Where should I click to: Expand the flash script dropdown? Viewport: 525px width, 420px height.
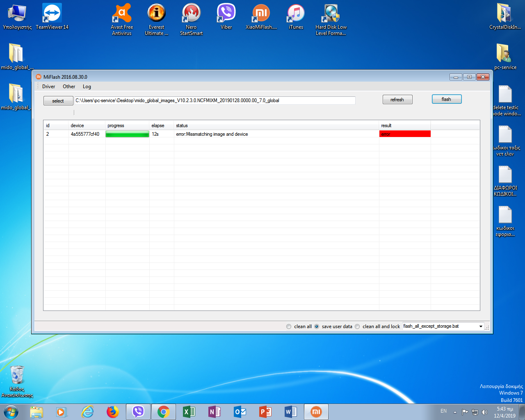click(x=481, y=326)
